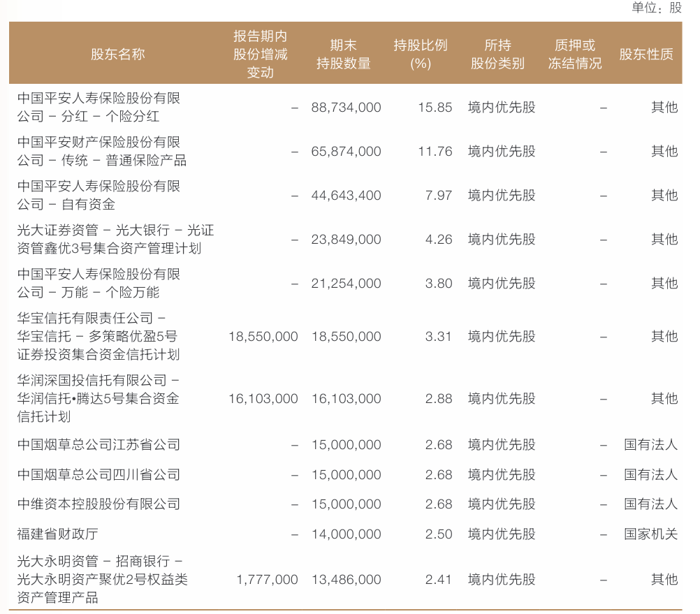This screenshot has width=700, height=614.
Task: Select the percentage 4.26
Action: [439, 240]
